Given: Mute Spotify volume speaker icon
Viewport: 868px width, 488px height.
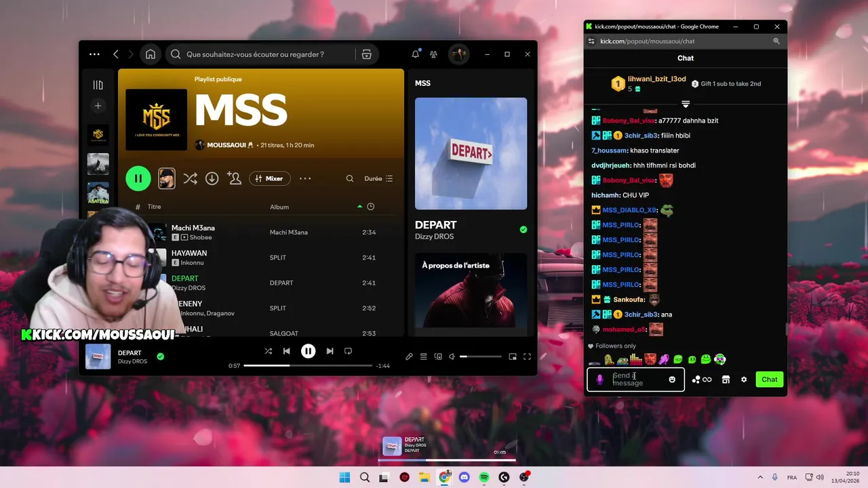Looking at the screenshot, I should click(x=452, y=357).
